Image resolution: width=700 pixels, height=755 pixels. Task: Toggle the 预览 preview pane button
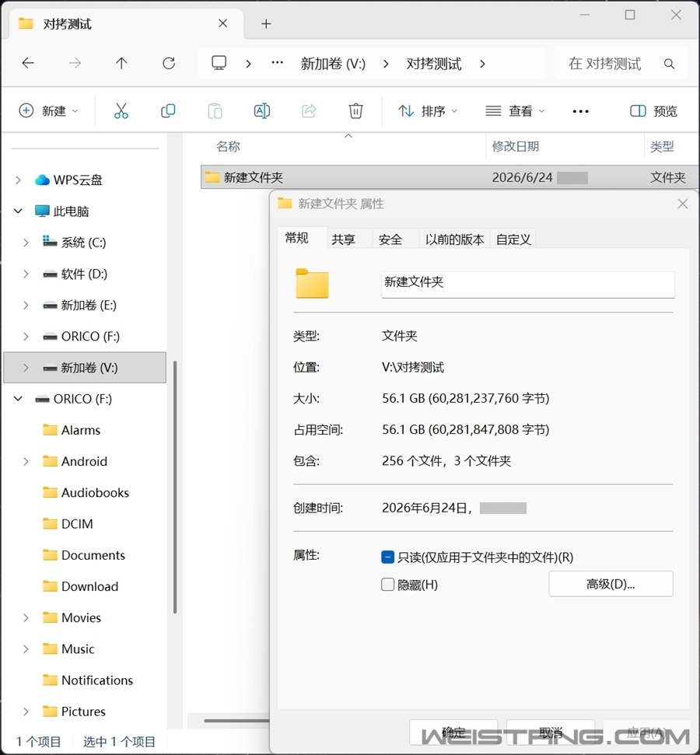click(653, 111)
